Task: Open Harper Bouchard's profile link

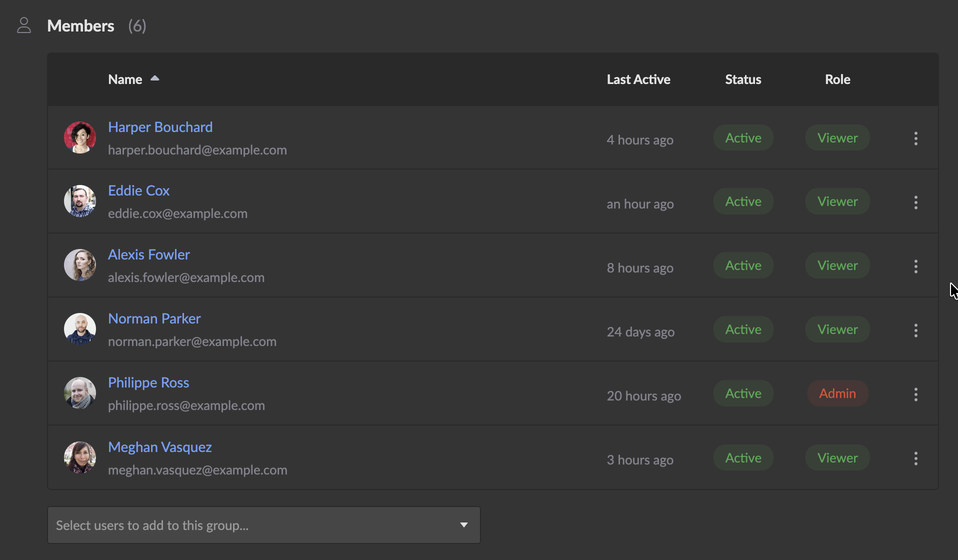Action: [160, 127]
